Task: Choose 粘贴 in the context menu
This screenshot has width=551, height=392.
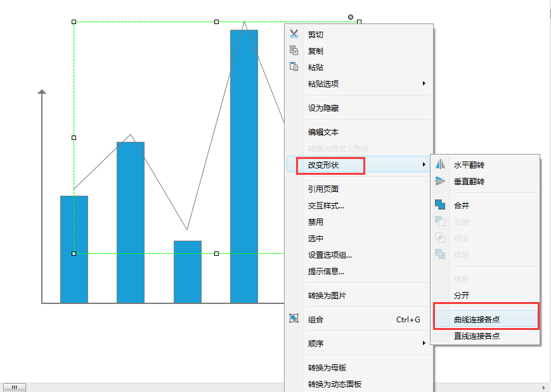Action: [x=359, y=67]
